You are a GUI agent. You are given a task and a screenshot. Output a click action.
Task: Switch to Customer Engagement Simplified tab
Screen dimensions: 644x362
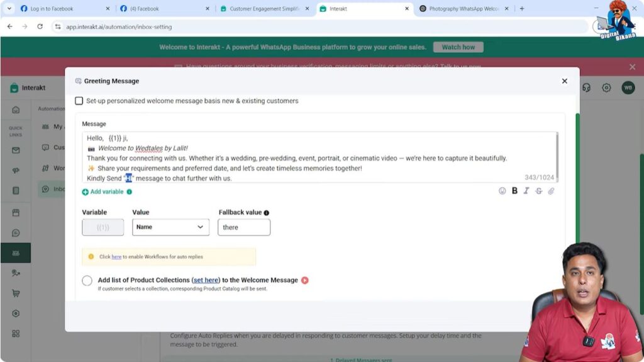pyautogui.click(x=264, y=9)
